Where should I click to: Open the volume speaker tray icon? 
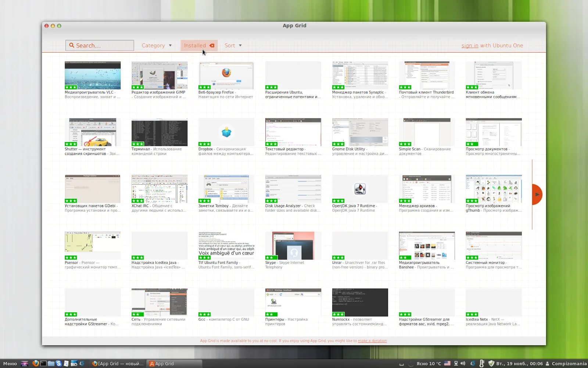(463, 364)
